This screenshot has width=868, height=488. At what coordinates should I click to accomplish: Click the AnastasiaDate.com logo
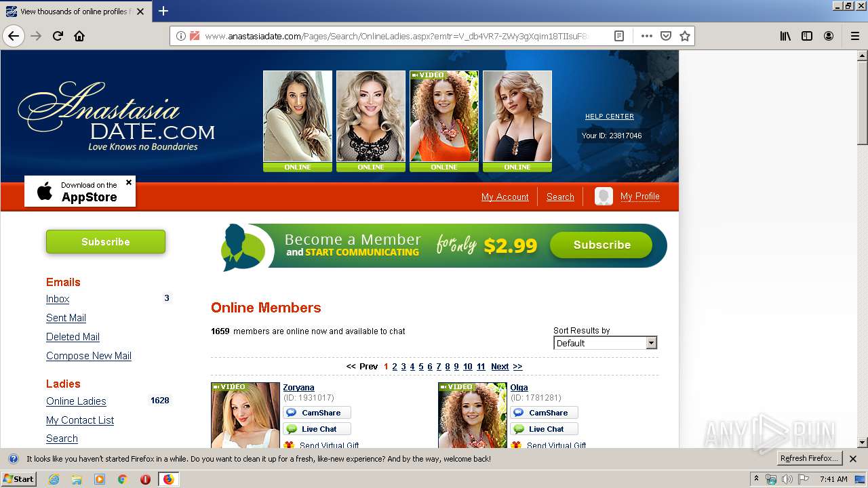117,117
